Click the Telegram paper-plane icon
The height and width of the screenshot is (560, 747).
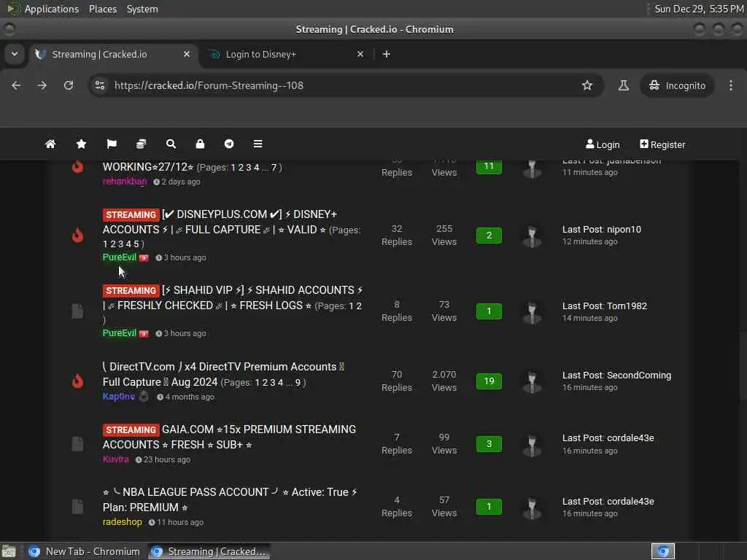[x=229, y=144]
